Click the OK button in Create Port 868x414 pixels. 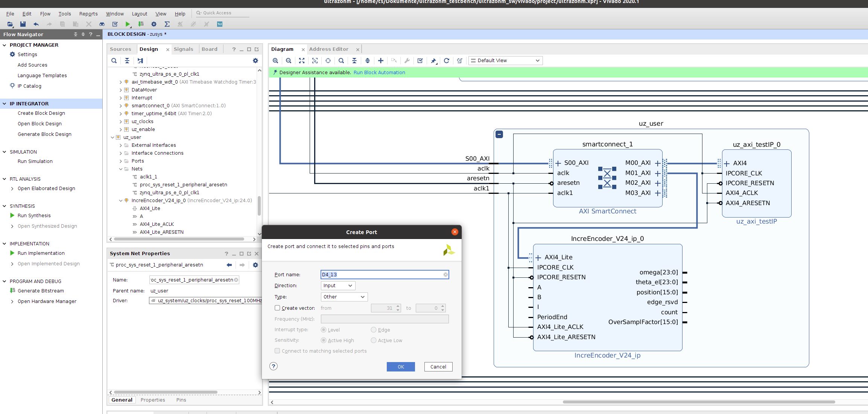tap(401, 367)
